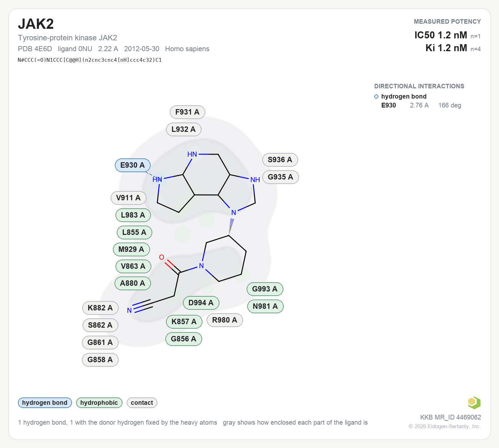The image size is (499, 448).
Task: Select the K857 A hydrophobic residue
Action: click(184, 322)
